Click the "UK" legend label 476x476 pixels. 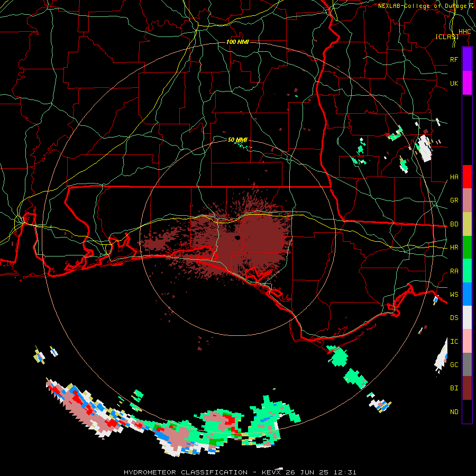click(x=454, y=83)
